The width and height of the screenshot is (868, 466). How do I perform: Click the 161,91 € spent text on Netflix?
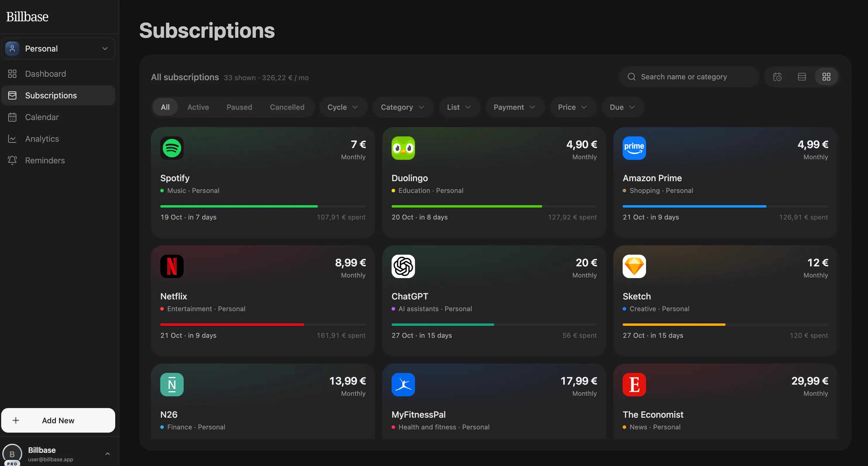tap(341, 335)
